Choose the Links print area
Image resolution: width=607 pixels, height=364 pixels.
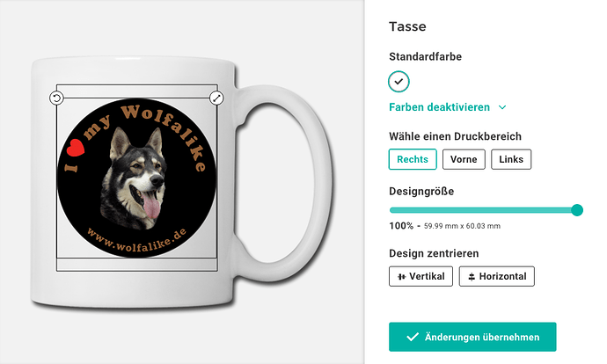(x=511, y=159)
